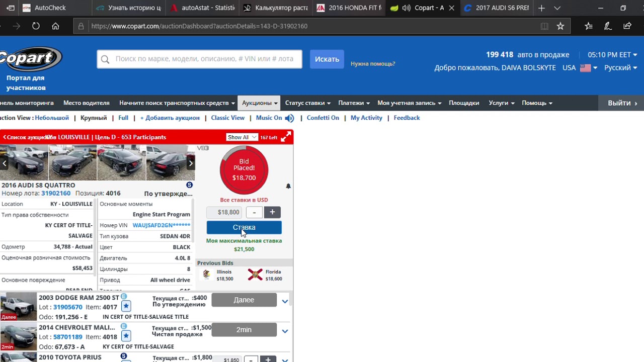Show tab list chevron in browser
Screen dimensions: 644x362
(x=557, y=8)
